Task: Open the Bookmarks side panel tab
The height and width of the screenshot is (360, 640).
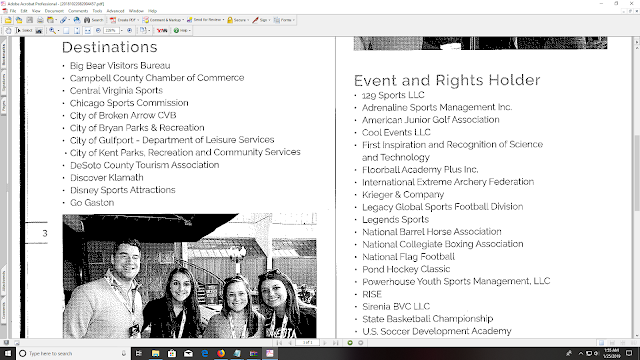Action: [4, 55]
